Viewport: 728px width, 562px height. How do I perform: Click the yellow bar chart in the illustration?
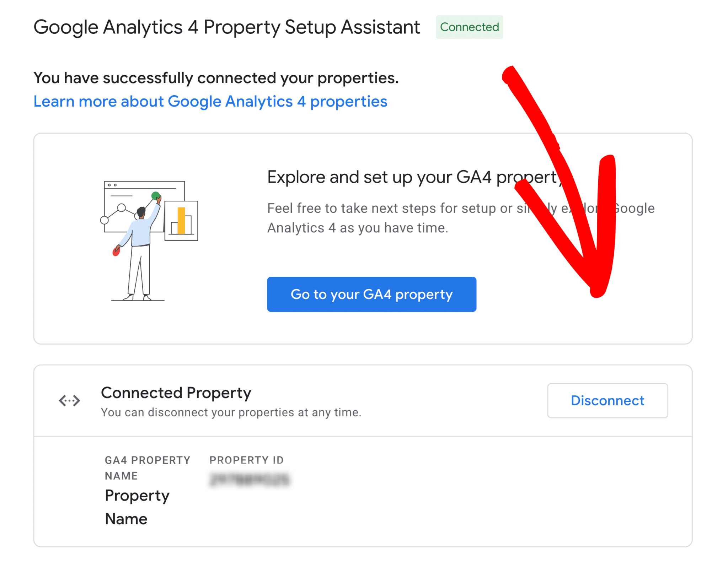(181, 220)
